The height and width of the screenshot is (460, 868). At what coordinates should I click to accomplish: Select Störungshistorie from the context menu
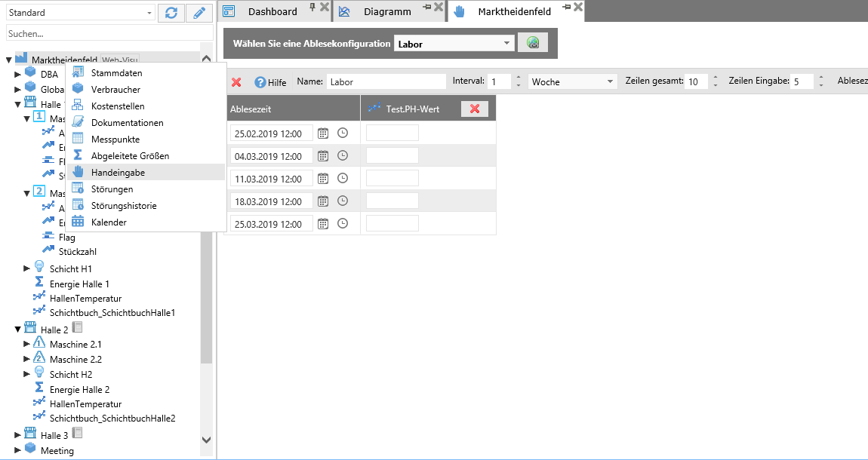click(x=124, y=205)
